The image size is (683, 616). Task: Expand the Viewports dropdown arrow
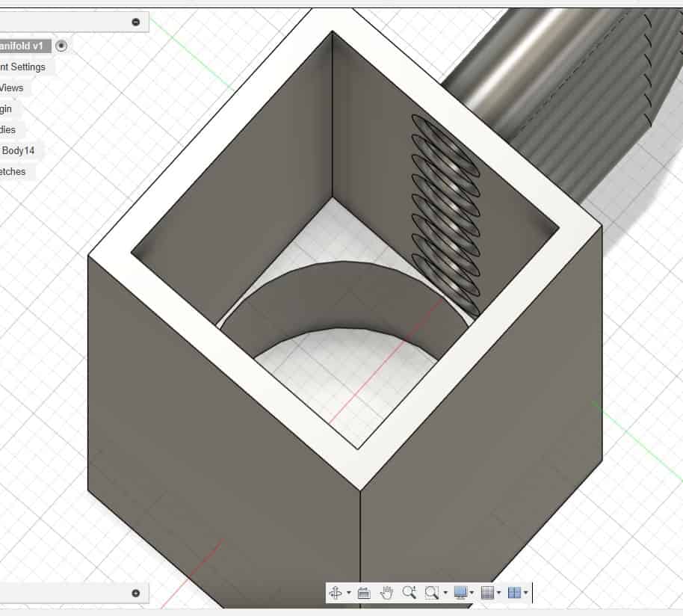[x=526, y=593]
